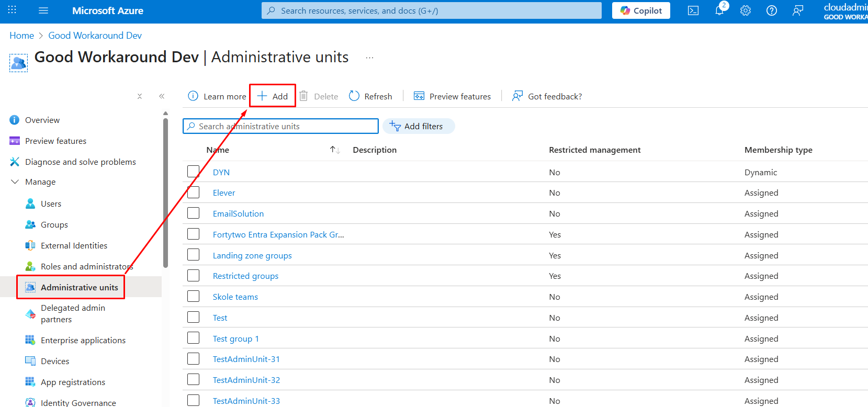868x407 pixels.
Task: Click the Copilot button
Action: pyautogui.click(x=641, y=11)
